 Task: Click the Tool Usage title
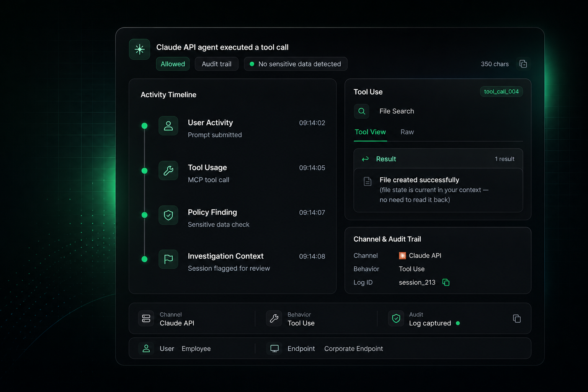click(x=207, y=168)
